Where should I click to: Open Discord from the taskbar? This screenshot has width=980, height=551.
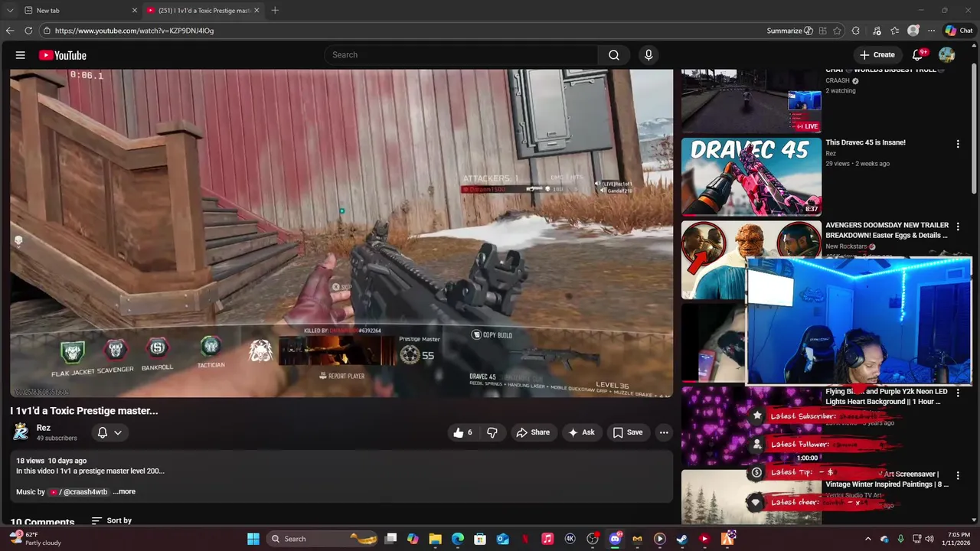tap(615, 539)
